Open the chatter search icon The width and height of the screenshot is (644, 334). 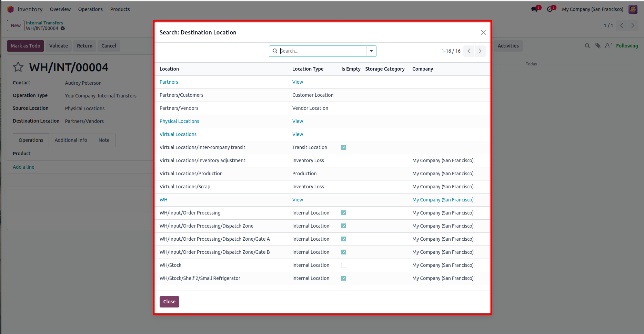pos(587,46)
